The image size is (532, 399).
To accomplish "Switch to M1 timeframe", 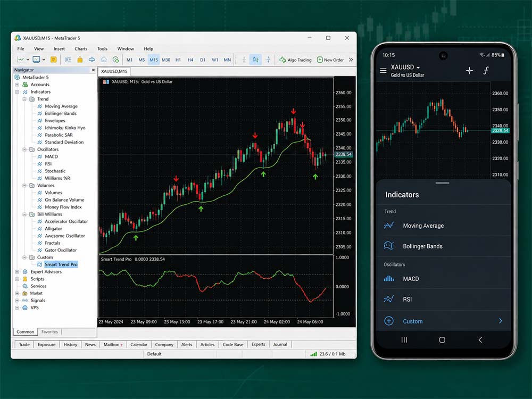I will point(129,60).
